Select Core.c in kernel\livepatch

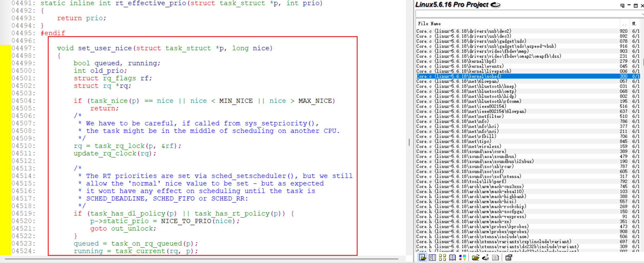point(528,71)
